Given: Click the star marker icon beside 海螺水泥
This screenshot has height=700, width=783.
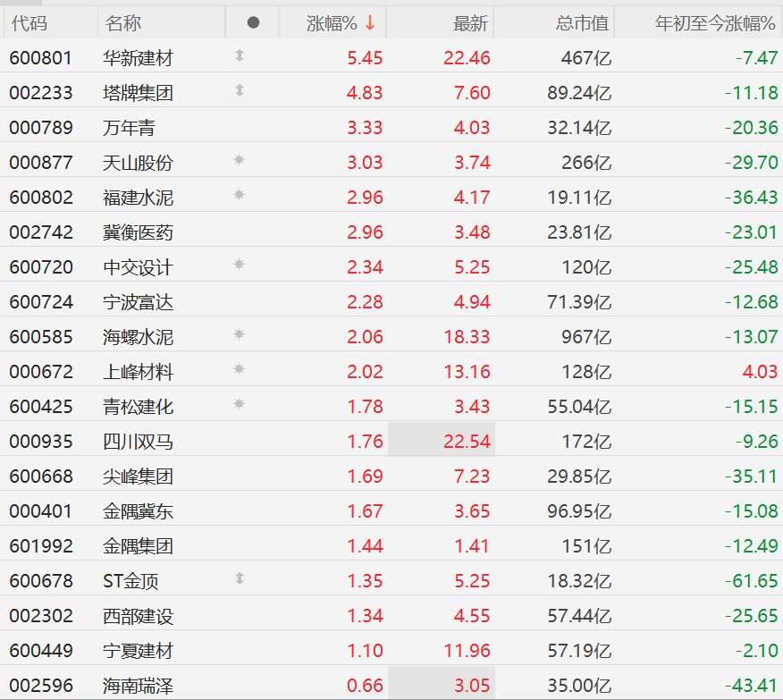Looking at the screenshot, I should tap(240, 334).
